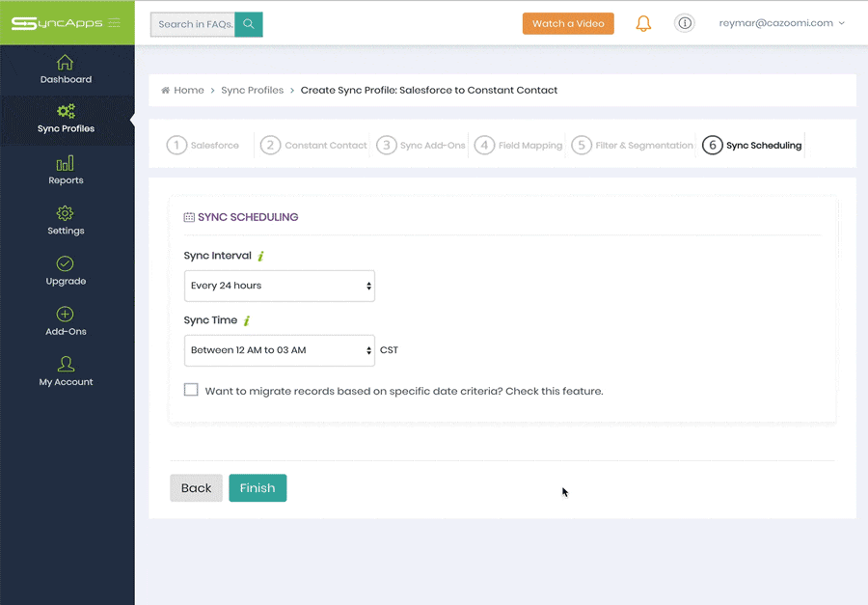Screen dimensions: 868x605
Task: Click the Sync Scheduling calendar icon
Action: click(x=189, y=217)
